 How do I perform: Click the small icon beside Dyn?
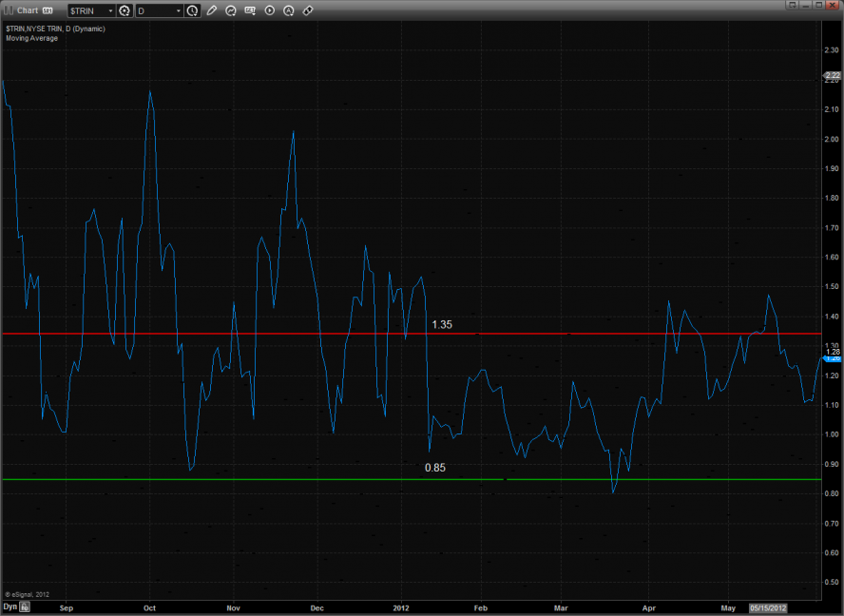(26, 606)
